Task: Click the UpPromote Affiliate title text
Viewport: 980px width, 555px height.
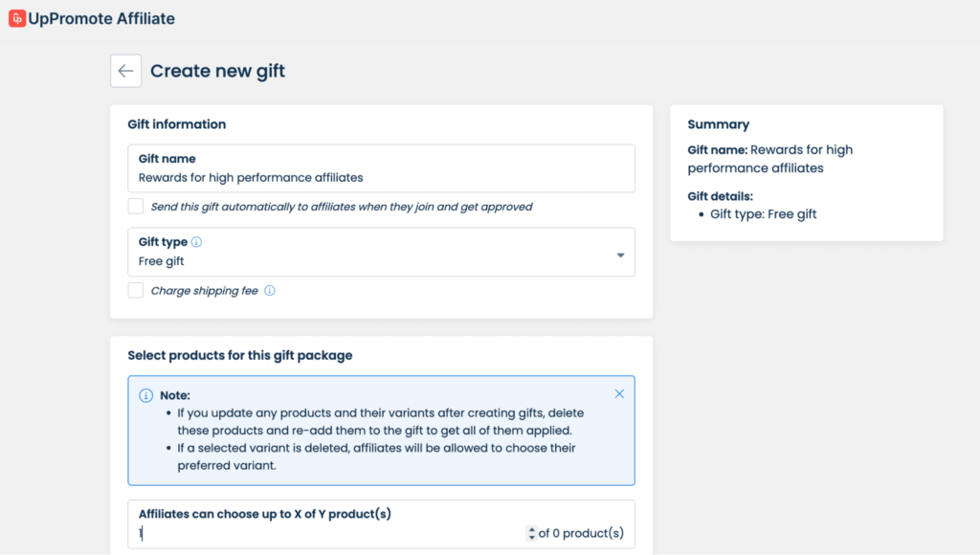Action: (101, 18)
